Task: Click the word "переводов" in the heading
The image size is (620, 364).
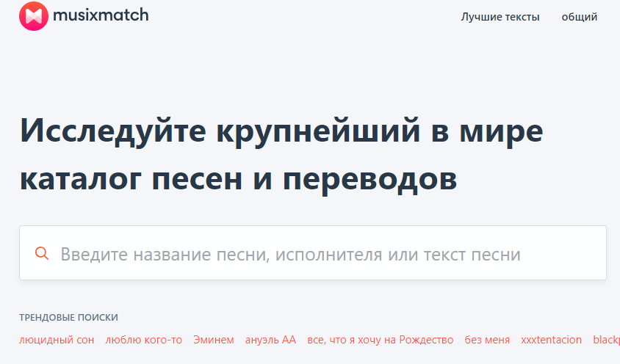Action: pyautogui.click(x=370, y=178)
